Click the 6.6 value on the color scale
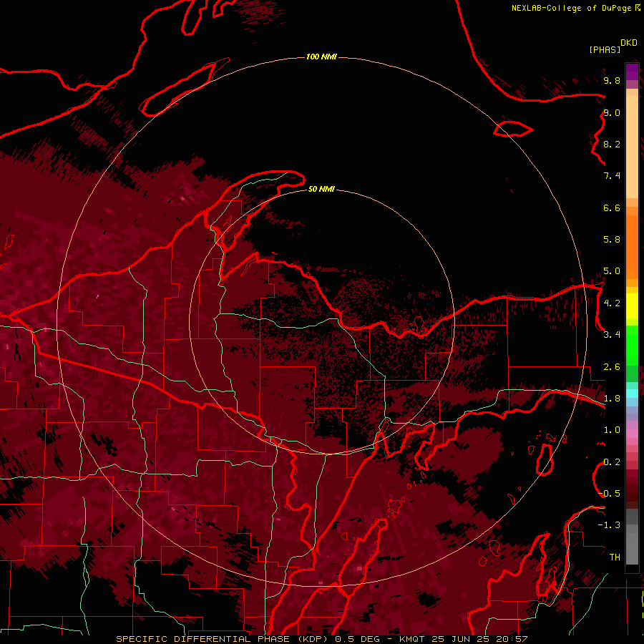 click(611, 208)
